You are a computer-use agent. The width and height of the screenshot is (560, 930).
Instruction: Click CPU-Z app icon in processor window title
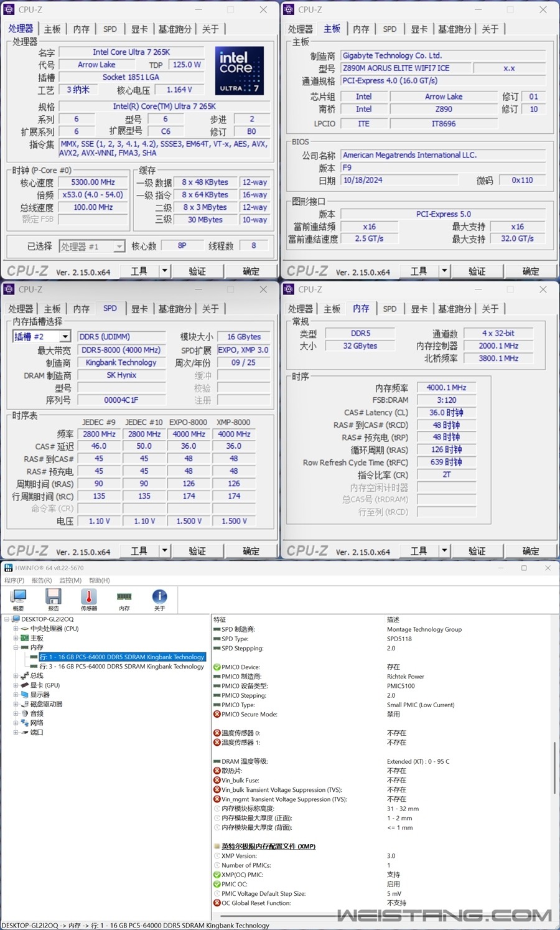coord(9,9)
